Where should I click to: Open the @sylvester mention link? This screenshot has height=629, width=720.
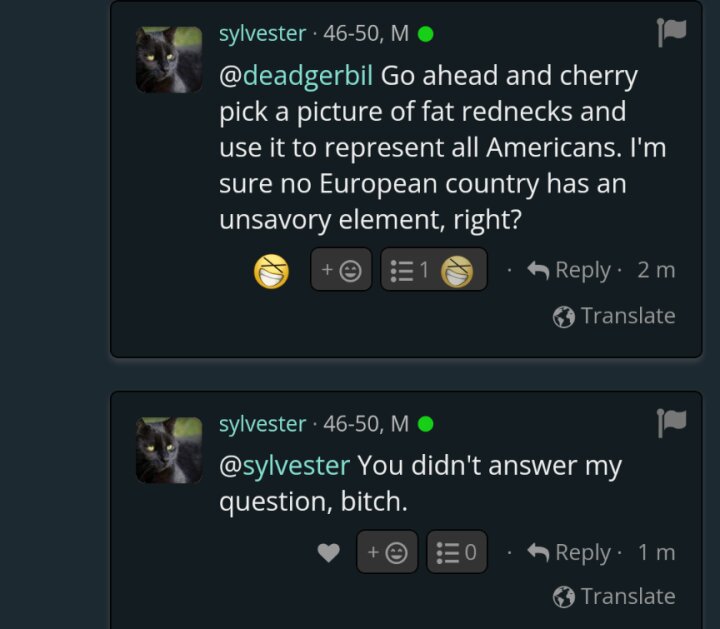(x=285, y=466)
